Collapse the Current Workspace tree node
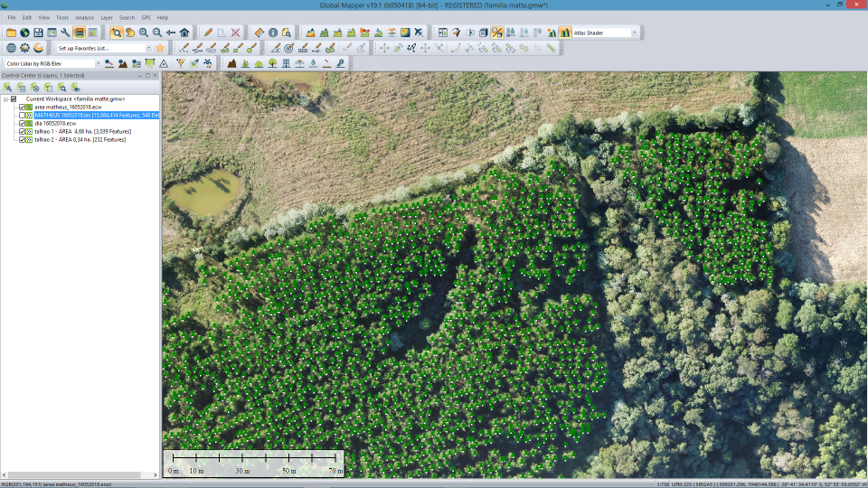The height and width of the screenshot is (488, 868). pyautogui.click(x=5, y=99)
